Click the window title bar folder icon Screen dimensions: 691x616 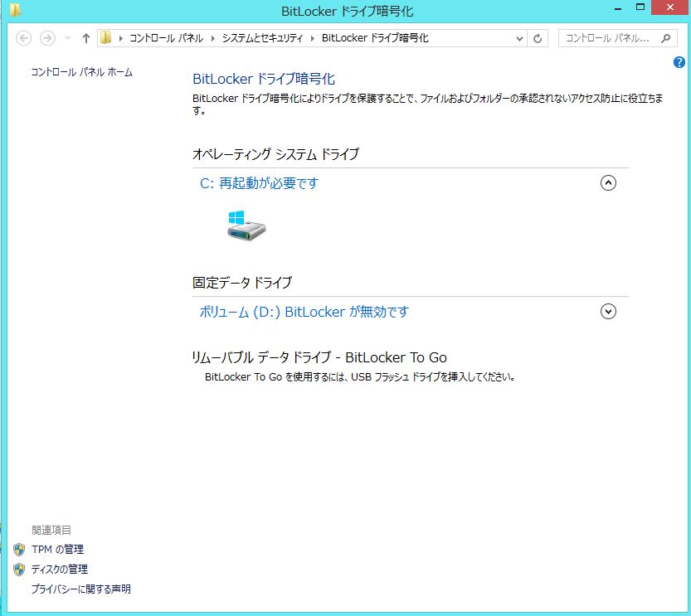click(15, 10)
